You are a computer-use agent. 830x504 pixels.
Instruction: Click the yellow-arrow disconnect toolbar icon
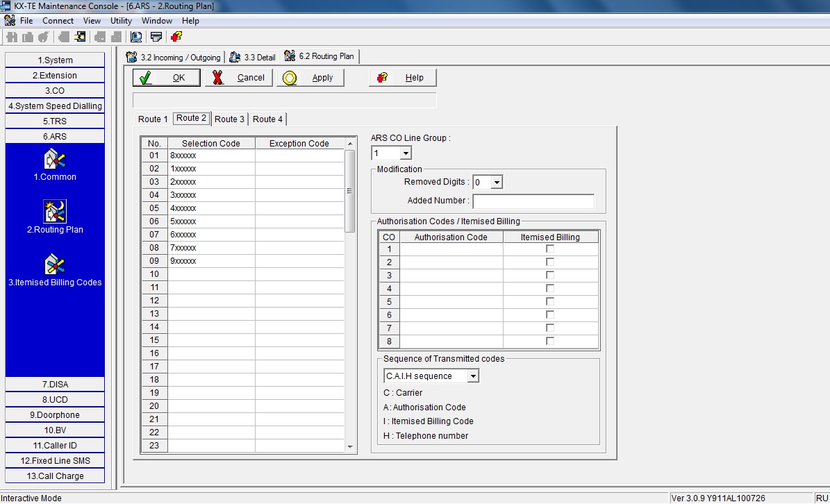[x=80, y=37]
